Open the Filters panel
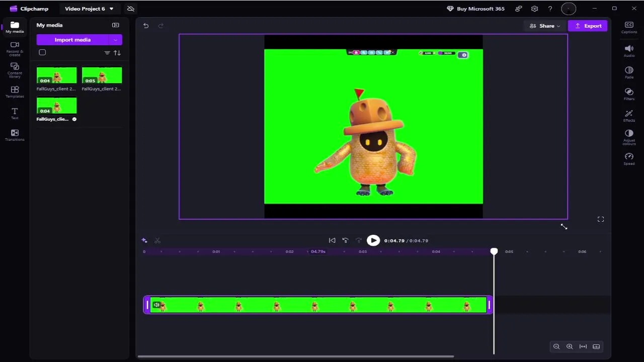Image resolution: width=644 pixels, height=362 pixels. (x=629, y=94)
